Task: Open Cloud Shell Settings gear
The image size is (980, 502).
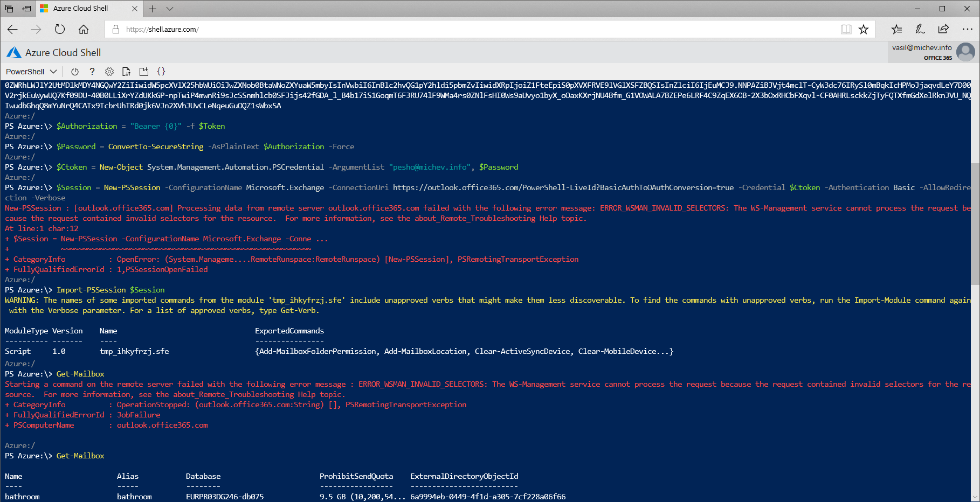Action: point(109,72)
